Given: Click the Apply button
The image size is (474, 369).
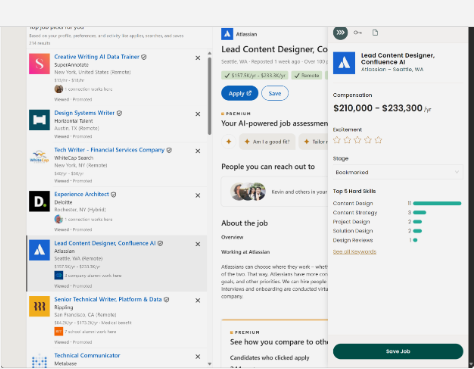Looking at the screenshot, I should click(240, 93).
